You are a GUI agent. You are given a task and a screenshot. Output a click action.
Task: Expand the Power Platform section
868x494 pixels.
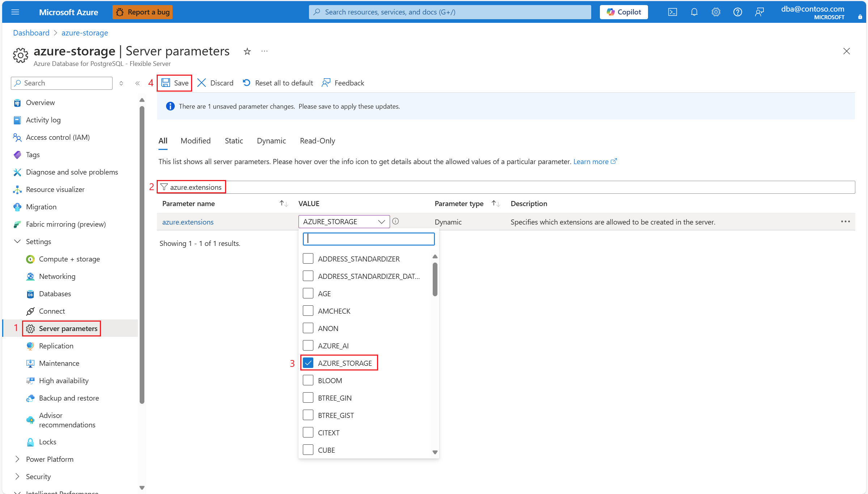(17, 459)
